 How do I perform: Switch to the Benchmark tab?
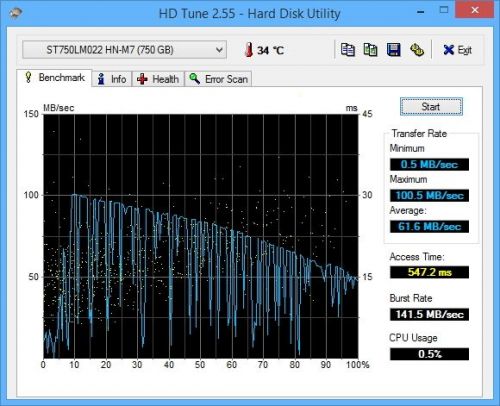pos(54,78)
